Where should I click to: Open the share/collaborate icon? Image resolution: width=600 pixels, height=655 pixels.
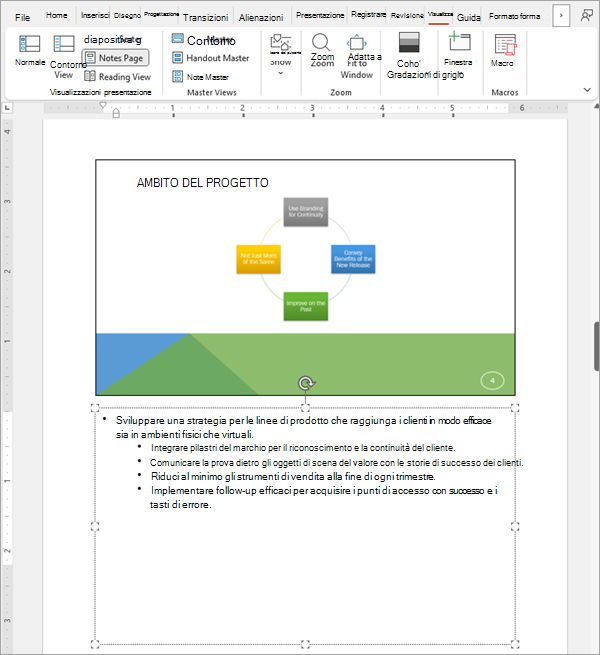pos(587,16)
